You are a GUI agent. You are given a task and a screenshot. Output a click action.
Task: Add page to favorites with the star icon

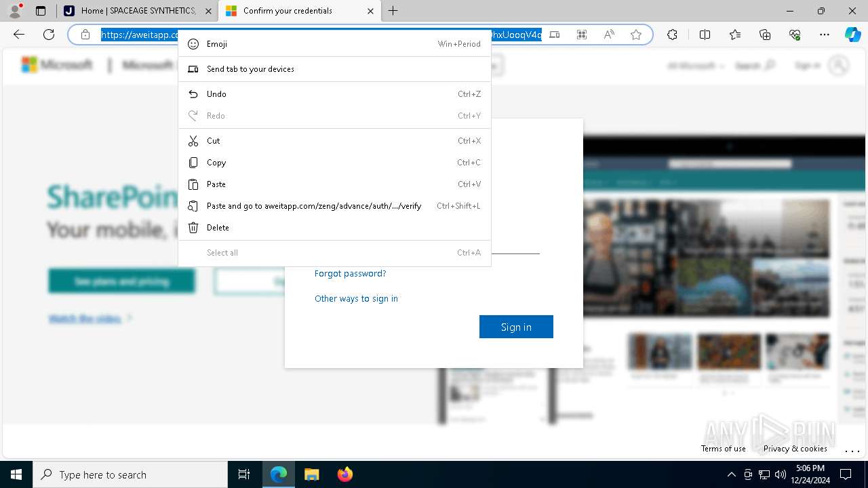pos(636,35)
